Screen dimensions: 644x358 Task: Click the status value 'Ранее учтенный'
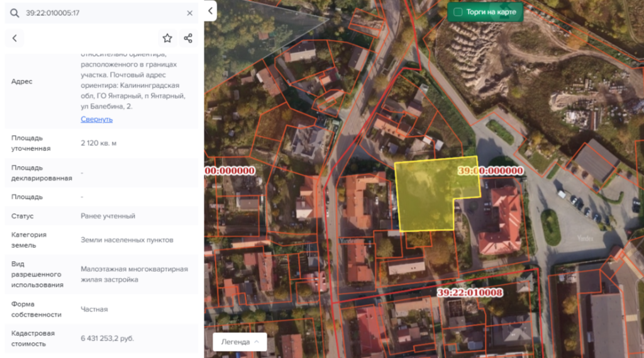point(108,216)
